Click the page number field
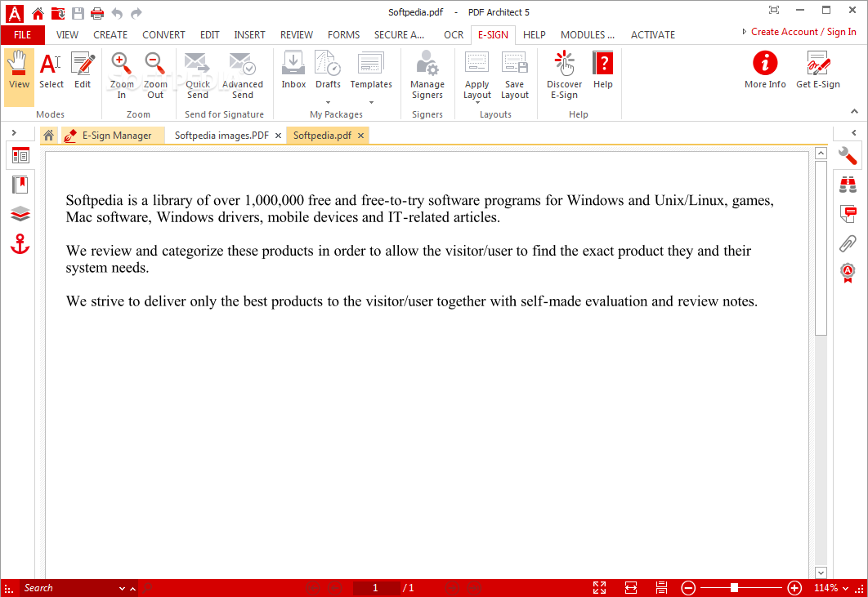The height and width of the screenshot is (597, 868). coord(375,588)
